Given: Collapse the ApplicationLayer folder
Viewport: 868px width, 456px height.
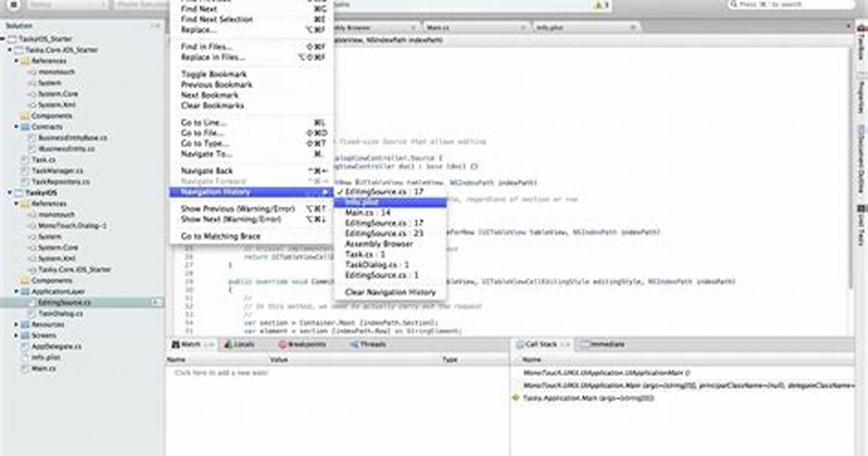Looking at the screenshot, I should tap(17, 291).
